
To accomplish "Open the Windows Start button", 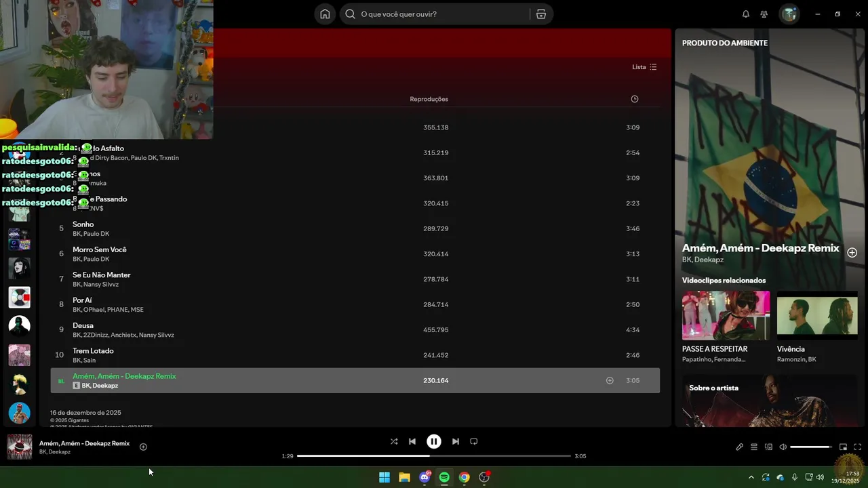I will (x=384, y=477).
